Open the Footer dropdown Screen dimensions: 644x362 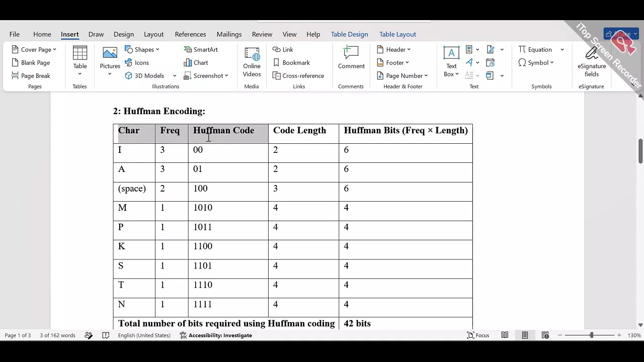393,62
